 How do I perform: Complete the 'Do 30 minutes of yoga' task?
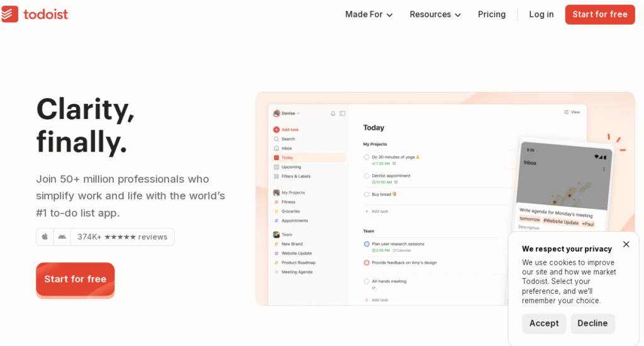tap(367, 157)
